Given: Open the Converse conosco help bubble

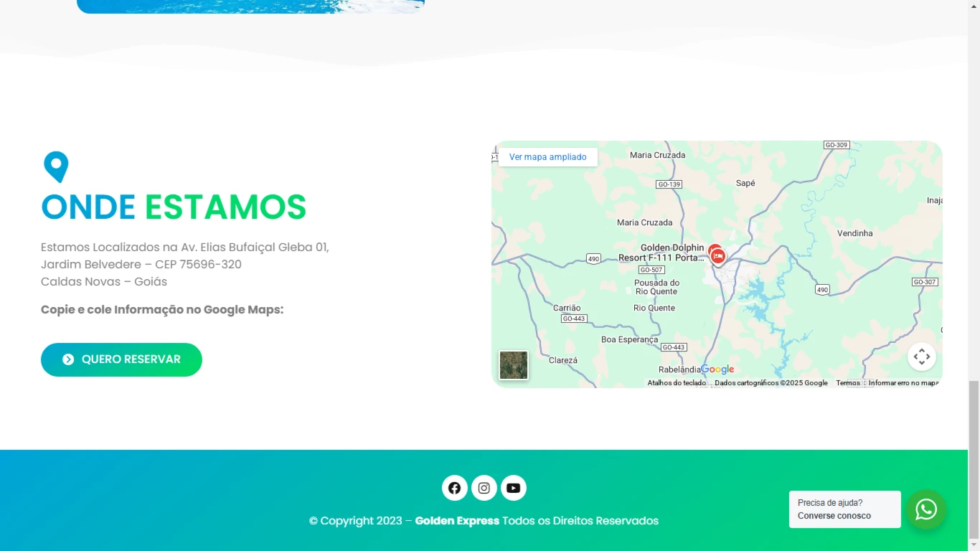Looking at the screenshot, I should [x=844, y=509].
